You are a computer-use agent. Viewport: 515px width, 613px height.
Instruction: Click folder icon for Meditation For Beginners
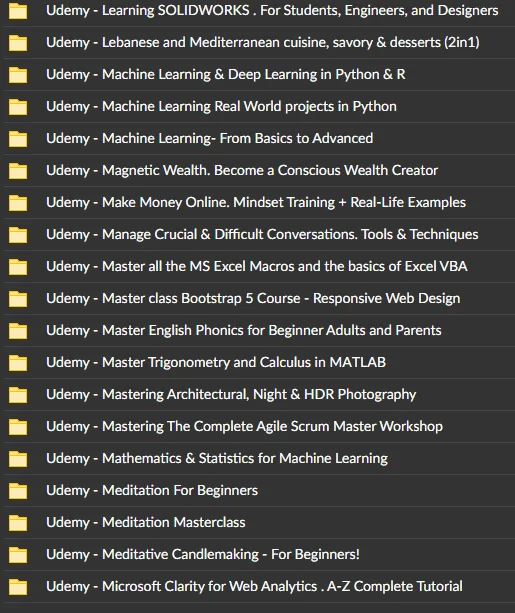click(18, 491)
